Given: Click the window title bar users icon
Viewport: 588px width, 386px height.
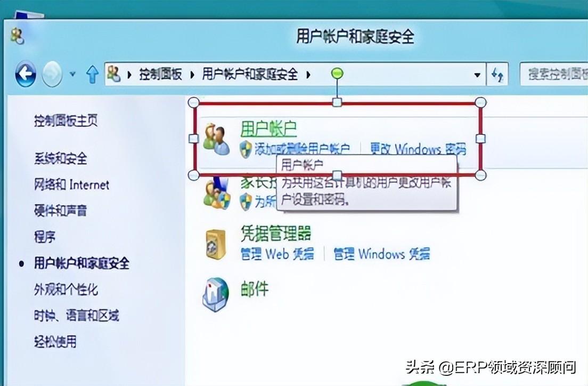Looking at the screenshot, I should coord(17,36).
